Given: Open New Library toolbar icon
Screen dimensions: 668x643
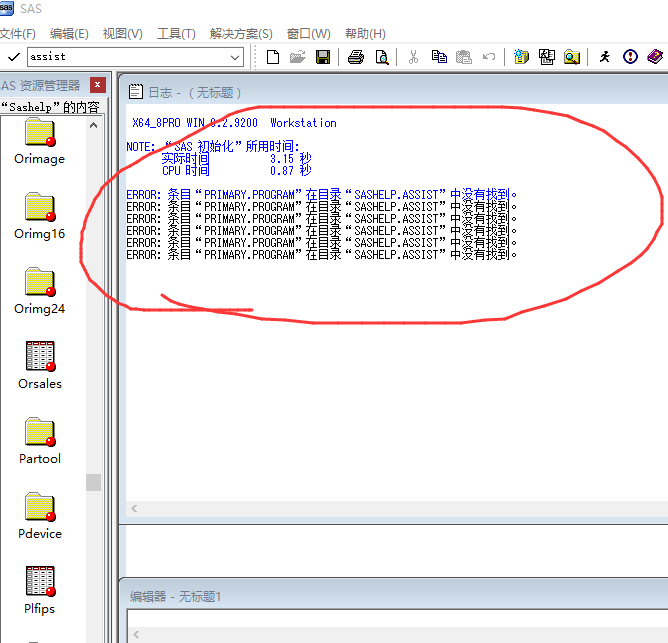Looking at the screenshot, I should coord(521,57).
